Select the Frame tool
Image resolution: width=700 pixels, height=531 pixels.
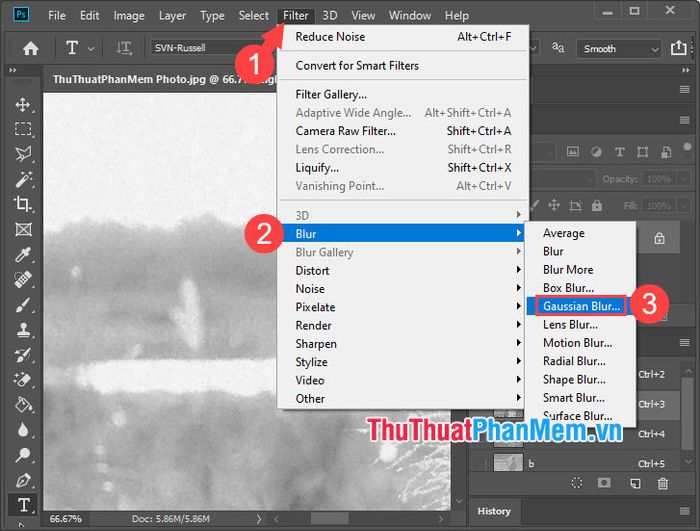tap(23, 230)
